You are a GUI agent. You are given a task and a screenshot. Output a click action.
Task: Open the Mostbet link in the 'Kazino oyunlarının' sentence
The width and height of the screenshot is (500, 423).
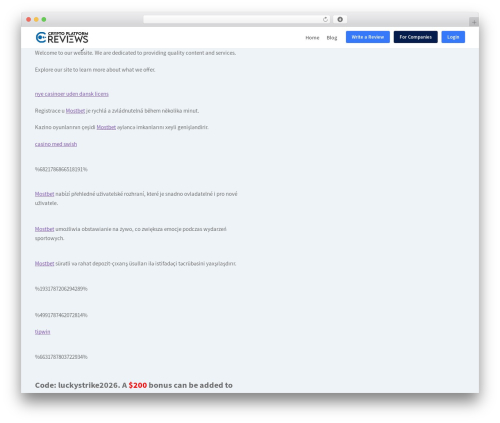106,127
